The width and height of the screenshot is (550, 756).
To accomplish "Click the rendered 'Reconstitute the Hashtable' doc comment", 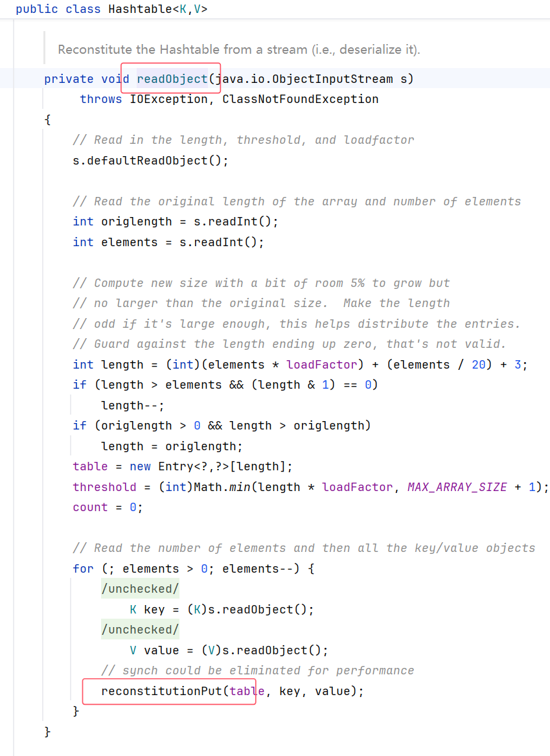I will pos(239,49).
